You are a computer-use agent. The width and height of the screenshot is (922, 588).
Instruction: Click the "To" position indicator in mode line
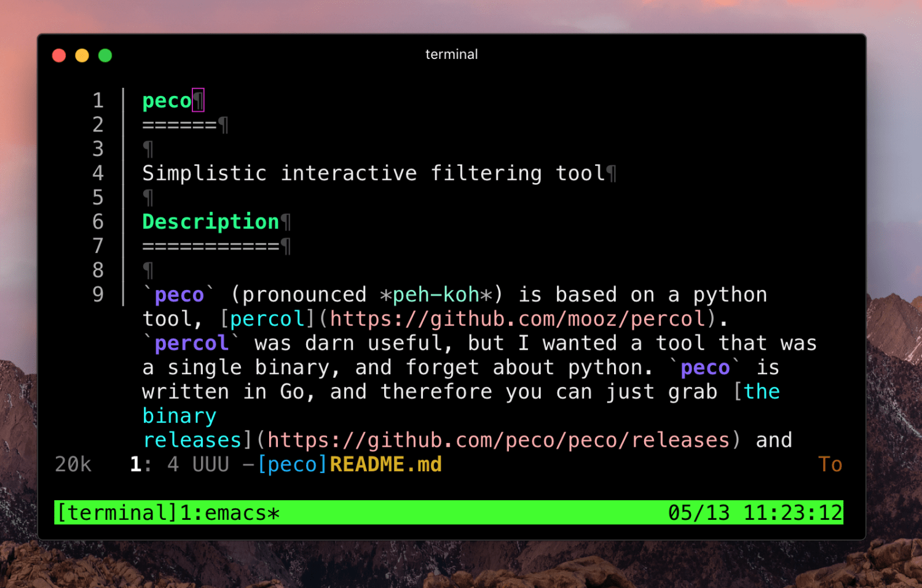pyautogui.click(x=829, y=465)
